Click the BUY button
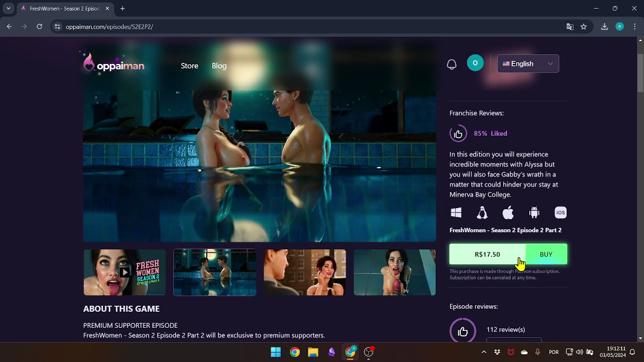This screenshot has height=362, width=644. tap(546, 254)
